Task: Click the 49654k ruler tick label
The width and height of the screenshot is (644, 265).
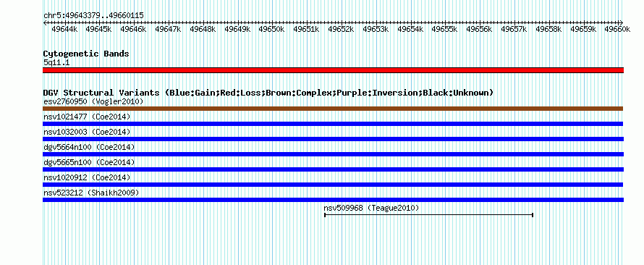Action: click(x=410, y=29)
